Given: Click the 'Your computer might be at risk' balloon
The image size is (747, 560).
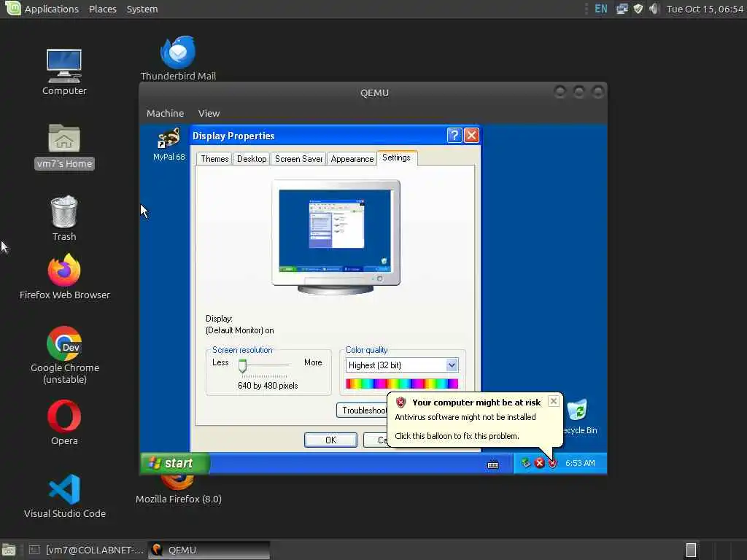Looking at the screenshot, I should [475, 419].
